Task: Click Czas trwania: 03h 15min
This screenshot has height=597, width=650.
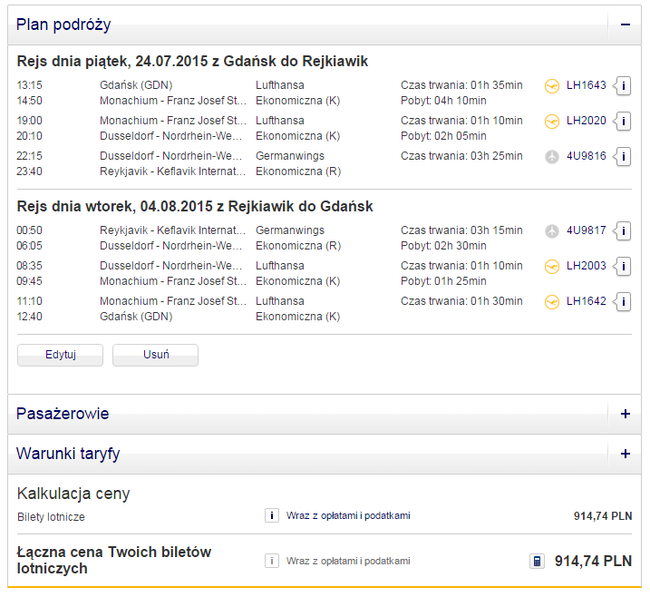Action: point(461,231)
